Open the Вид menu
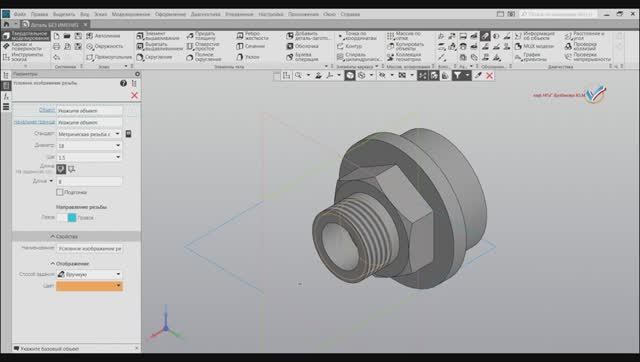 84,14
